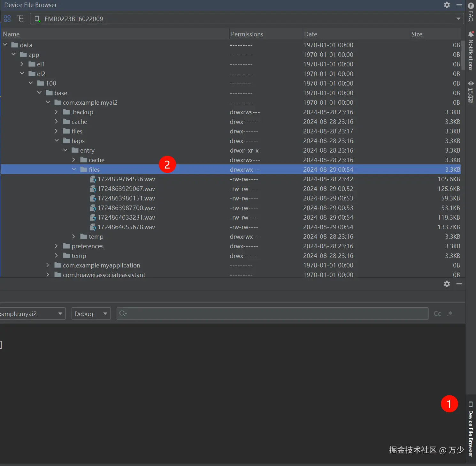Select file 1724863929067.wav

tap(126, 189)
